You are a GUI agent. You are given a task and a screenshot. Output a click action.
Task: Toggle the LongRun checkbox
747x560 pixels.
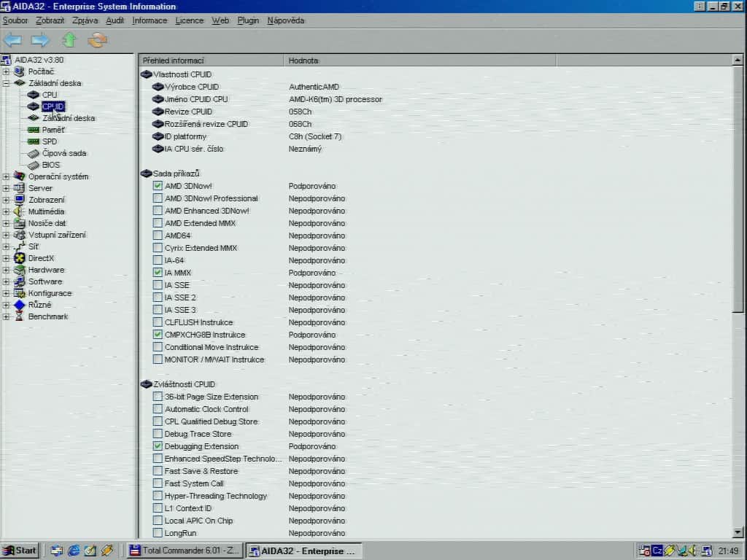click(158, 533)
